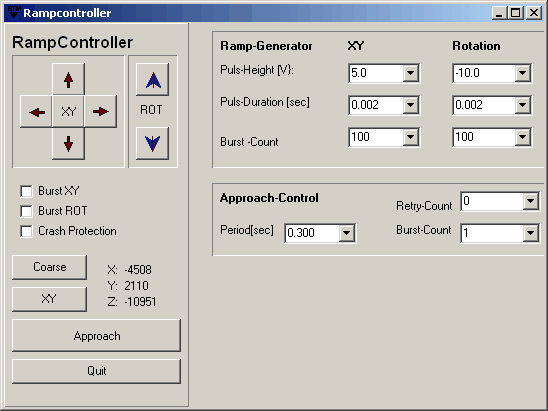548x411 pixels.
Task: Close the Rampcontroller window
Action: tap(534, 13)
